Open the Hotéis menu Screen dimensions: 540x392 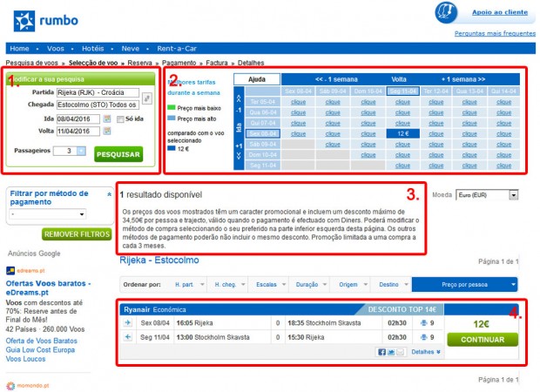92,49
